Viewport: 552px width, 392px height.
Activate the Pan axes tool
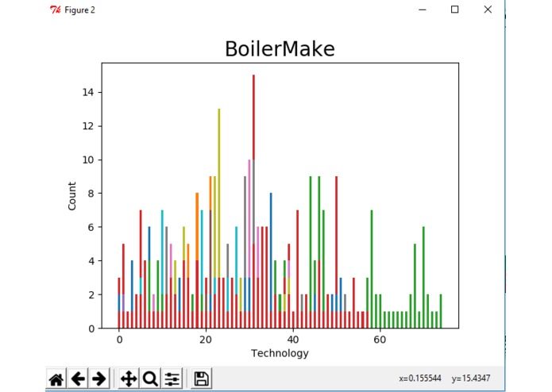pyautogui.click(x=129, y=379)
